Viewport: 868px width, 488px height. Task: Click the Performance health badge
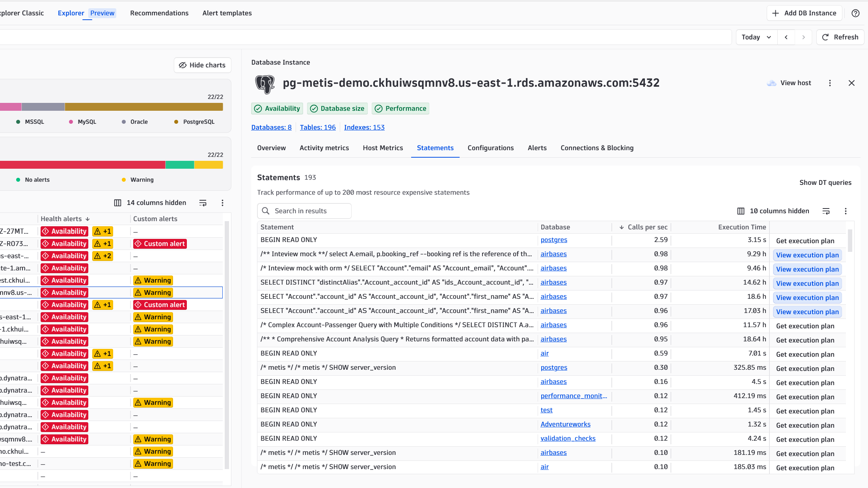tap(400, 108)
